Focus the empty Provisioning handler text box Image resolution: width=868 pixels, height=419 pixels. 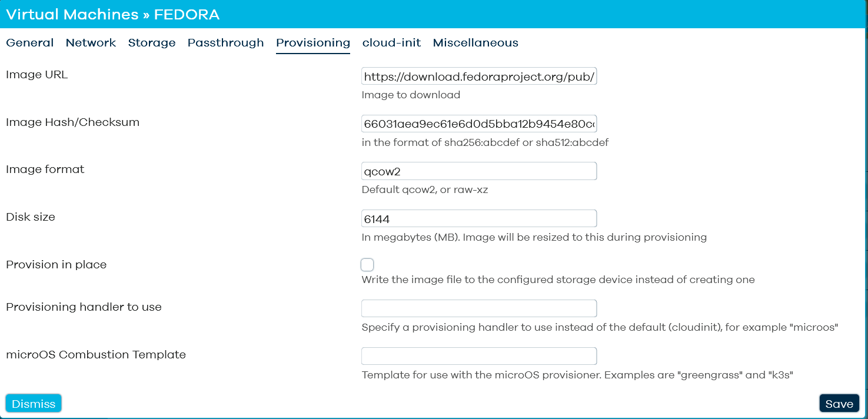479,308
